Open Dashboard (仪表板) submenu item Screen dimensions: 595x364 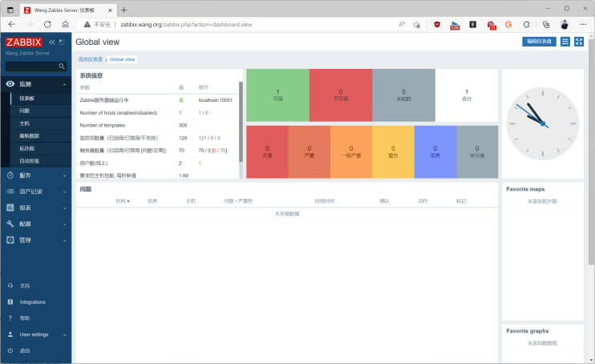pos(26,99)
